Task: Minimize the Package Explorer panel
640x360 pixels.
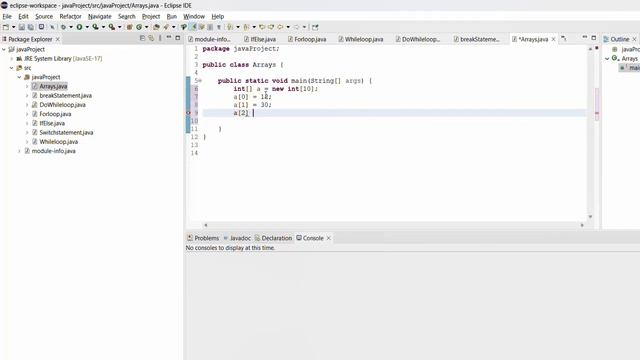Action: coord(169,38)
